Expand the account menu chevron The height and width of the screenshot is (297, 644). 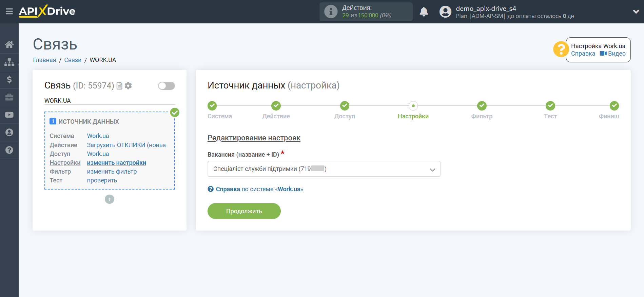click(636, 12)
